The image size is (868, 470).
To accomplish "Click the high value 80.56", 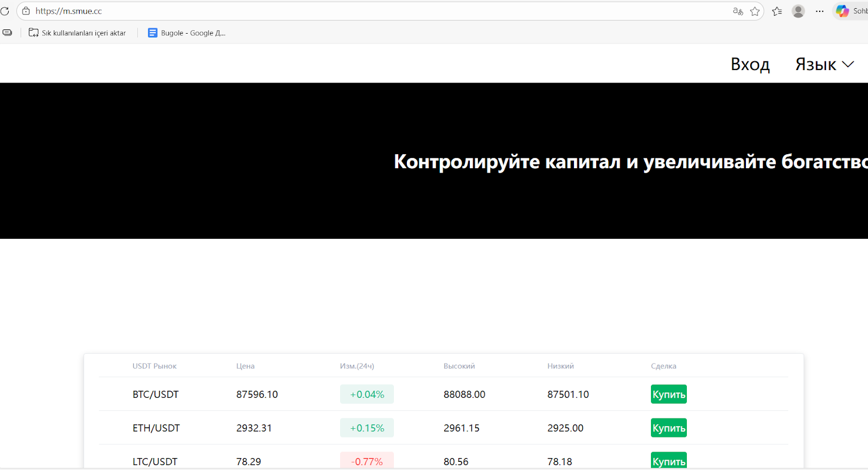I will 456,462.
